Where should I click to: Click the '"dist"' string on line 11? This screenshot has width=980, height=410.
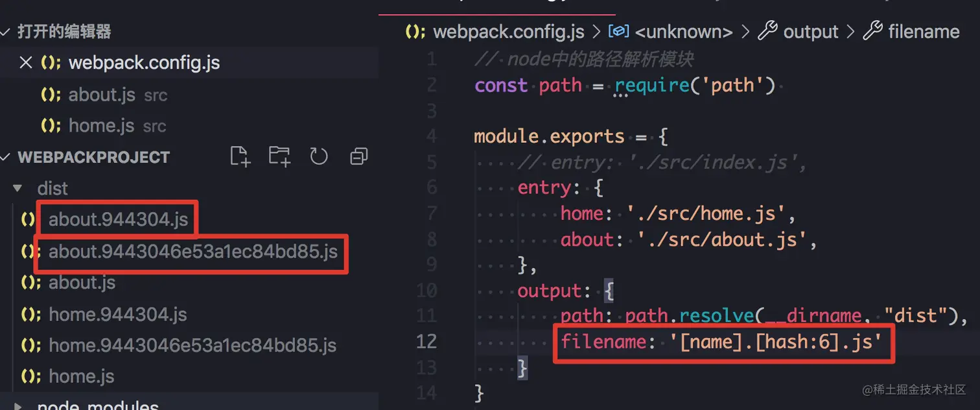tap(915, 316)
